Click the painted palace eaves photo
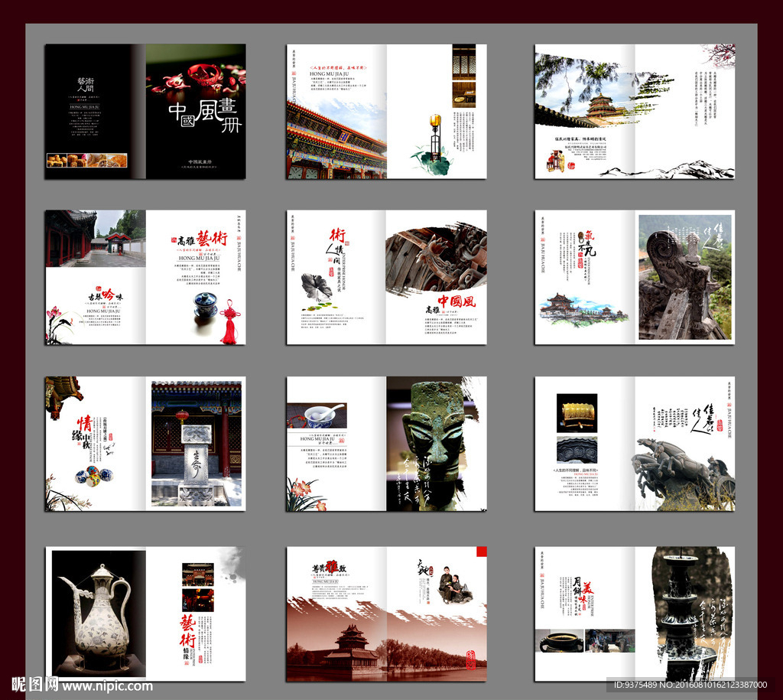Image resolution: width=783 pixels, height=700 pixels. (x=335, y=142)
